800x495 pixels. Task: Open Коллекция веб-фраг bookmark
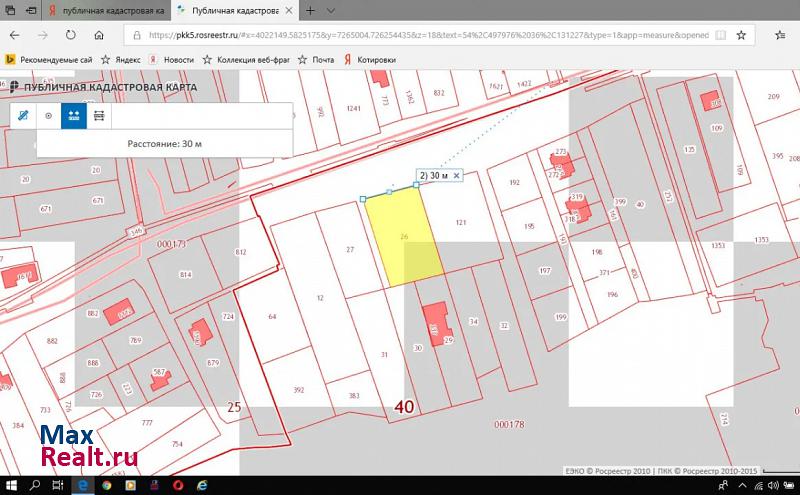(252, 59)
